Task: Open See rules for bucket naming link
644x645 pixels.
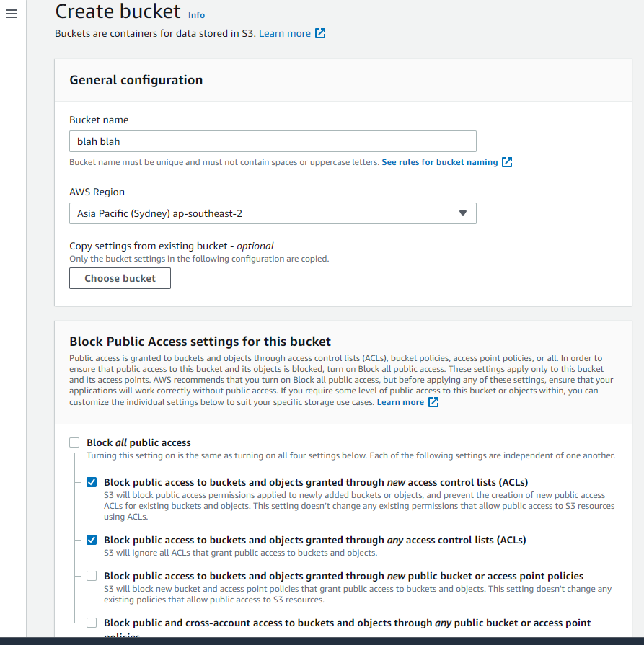Action: click(x=439, y=162)
